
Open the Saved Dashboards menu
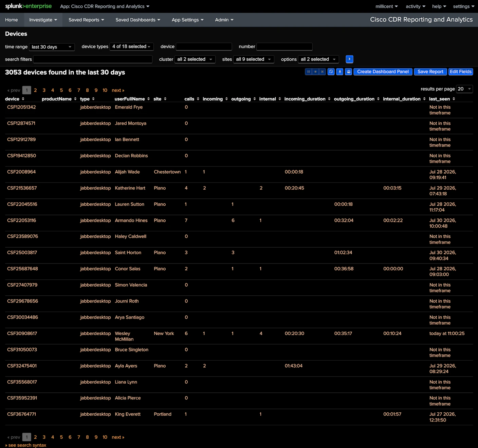click(x=138, y=20)
